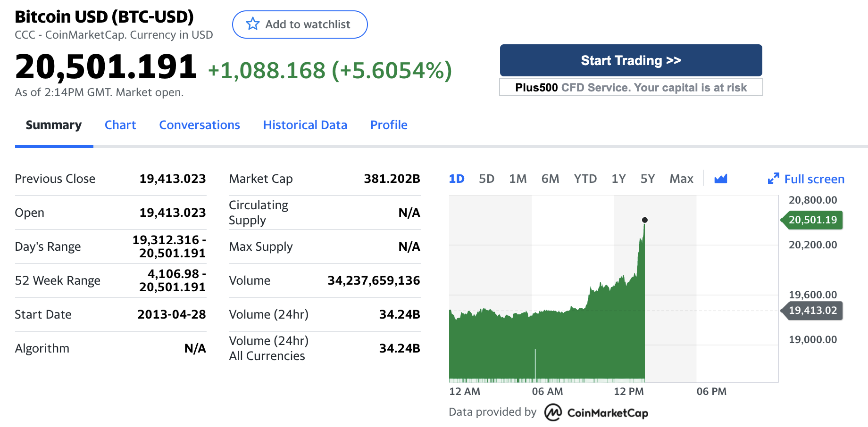
Task: Show the YTD chart range
Action: point(585,179)
